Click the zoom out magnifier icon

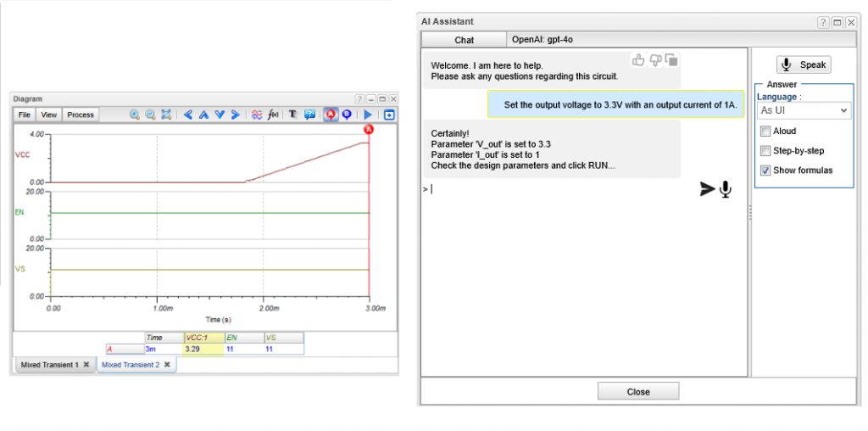pyautogui.click(x=150, y=115)
